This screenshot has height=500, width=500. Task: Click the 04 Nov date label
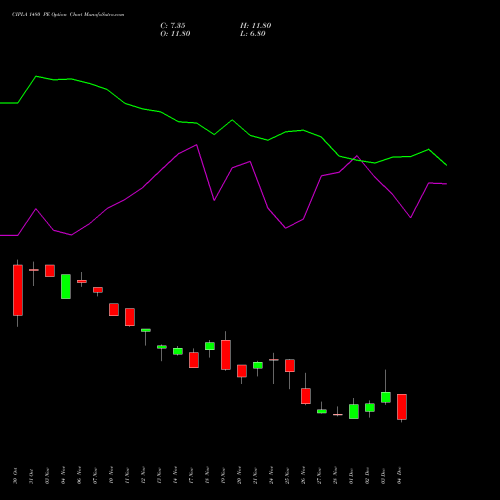point(63,476)
